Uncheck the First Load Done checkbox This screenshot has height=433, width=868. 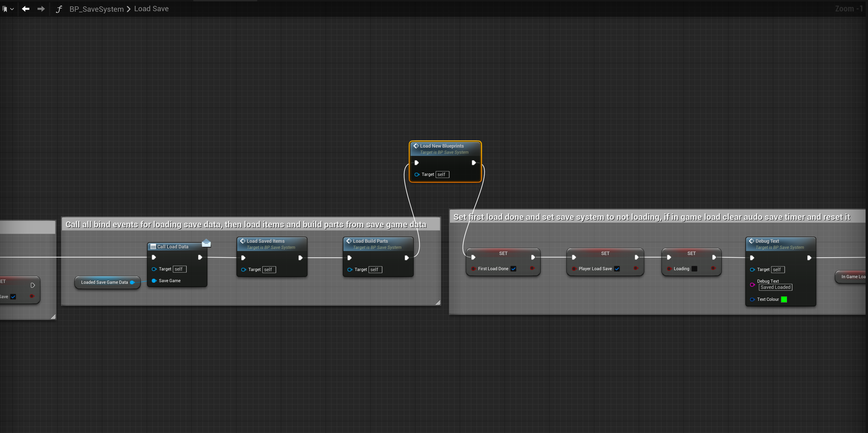(x=514, y=269)
